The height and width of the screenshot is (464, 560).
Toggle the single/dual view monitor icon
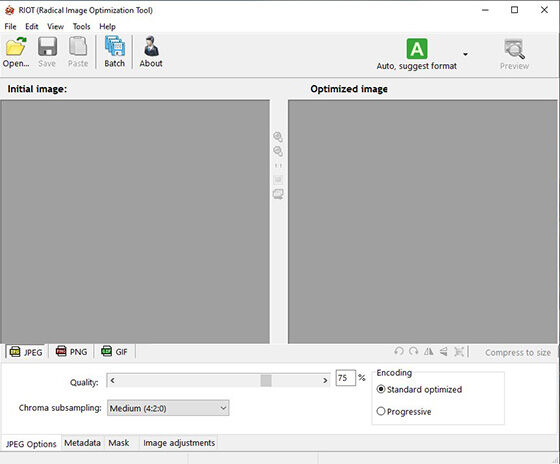click(x=278, y=194)
